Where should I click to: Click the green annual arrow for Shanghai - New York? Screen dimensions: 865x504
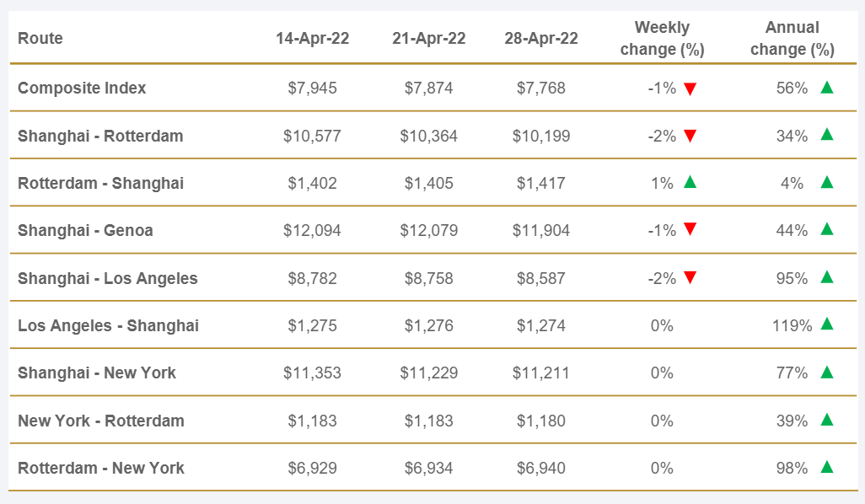pyautogui.click(x=826, y=372)
